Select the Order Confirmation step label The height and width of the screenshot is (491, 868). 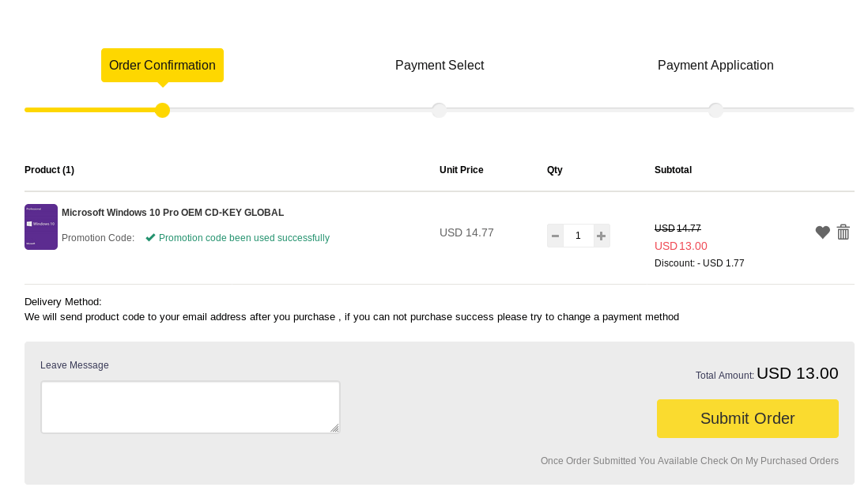[162, 66]
